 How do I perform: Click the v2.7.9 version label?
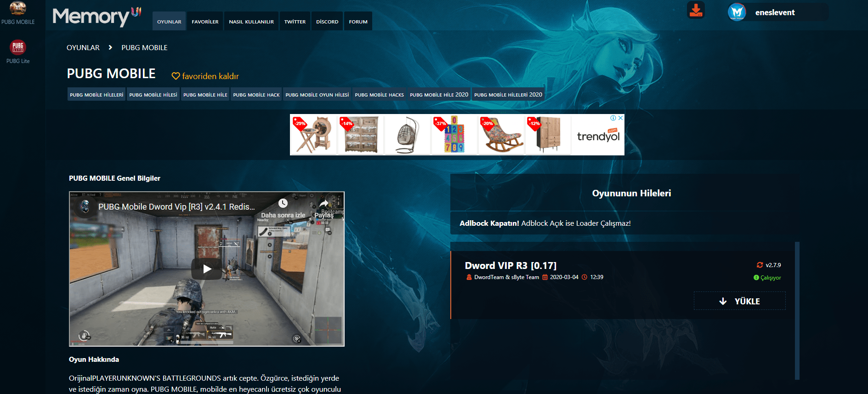point(773,265)
